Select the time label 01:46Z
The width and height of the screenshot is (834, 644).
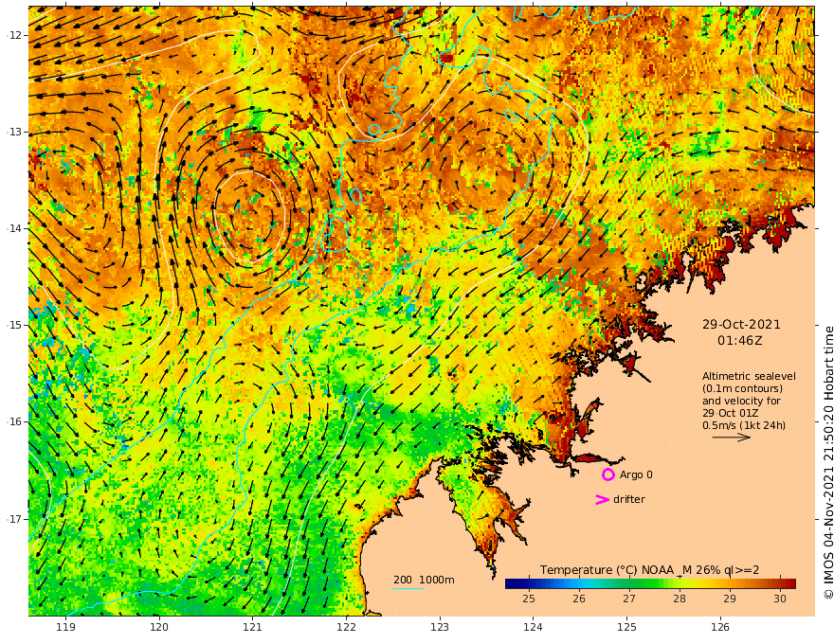pyautogui.click(x=740, y=341)
